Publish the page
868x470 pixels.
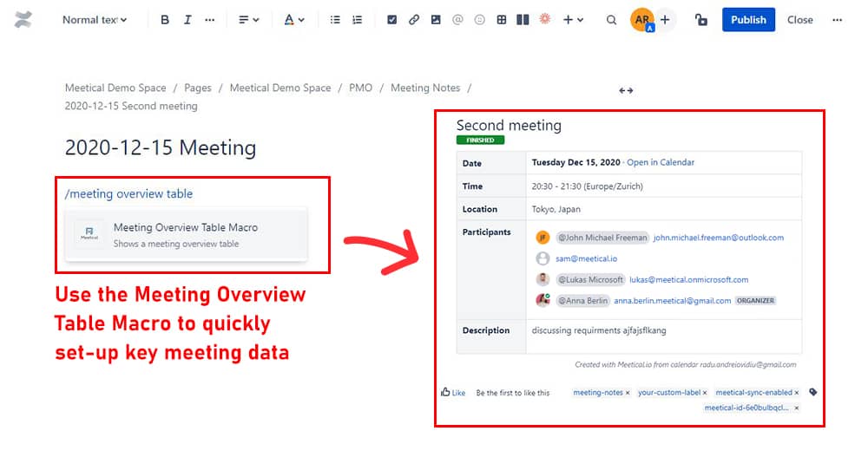(748, 20)
